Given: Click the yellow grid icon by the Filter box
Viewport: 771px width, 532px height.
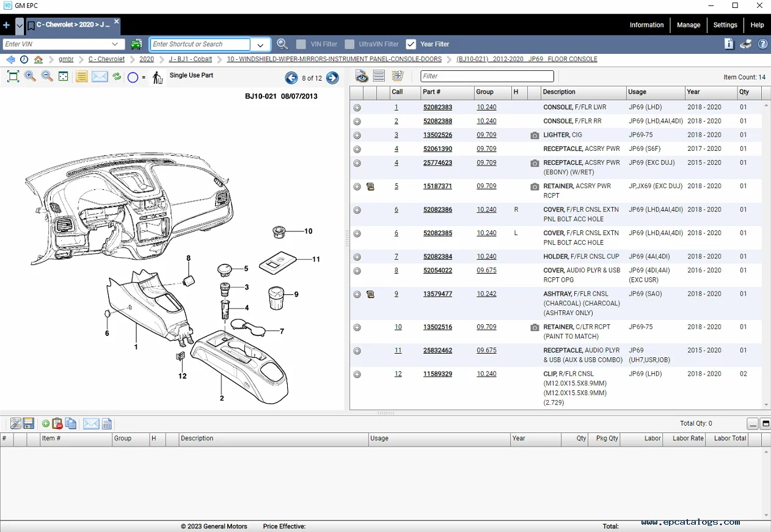Looking at the screenshot, I should click(397, 76).
